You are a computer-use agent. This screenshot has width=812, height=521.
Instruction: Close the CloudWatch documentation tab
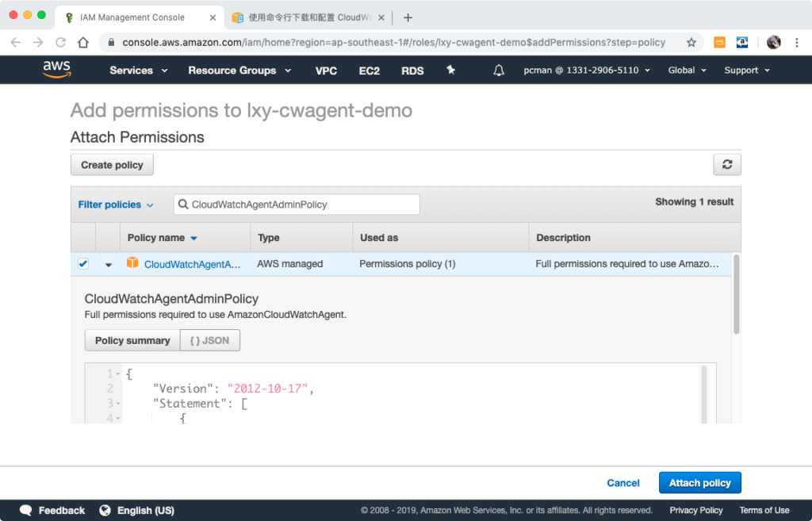click(x=381, y=17)
